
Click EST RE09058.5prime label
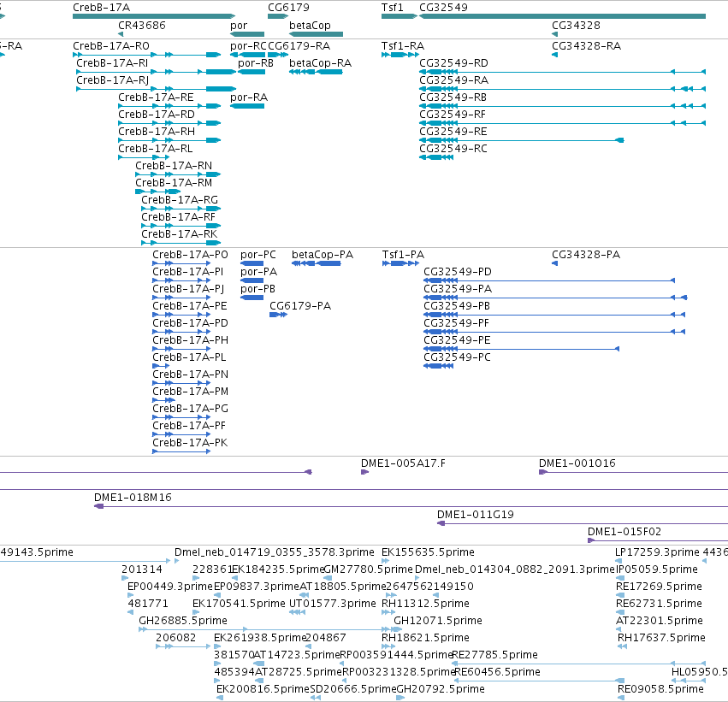point(660,689)
